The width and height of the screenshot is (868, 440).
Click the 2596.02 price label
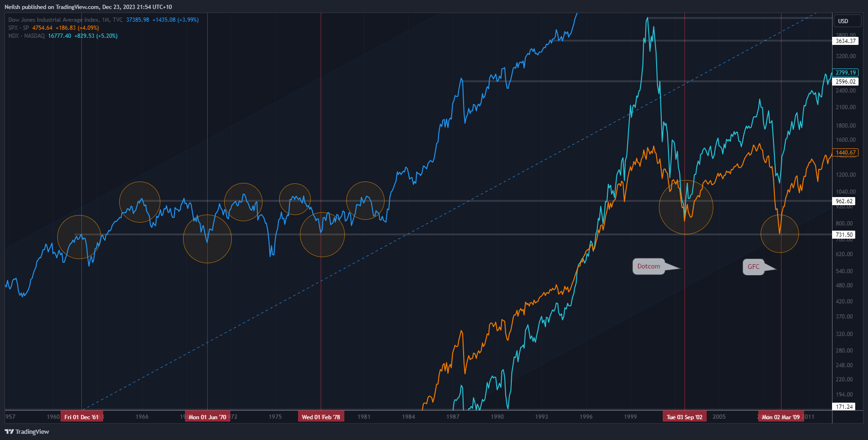pos(845,82)
